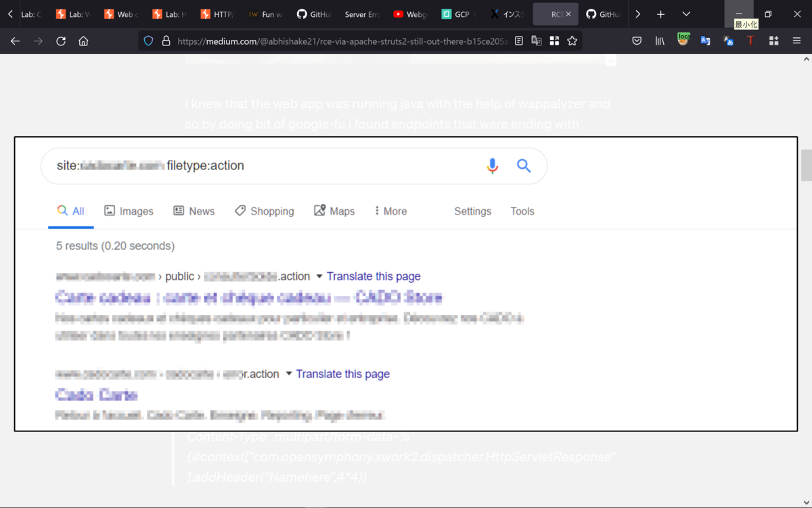Image resolution: width=812 pixels, height=508 pixels.
Task: Open the 'A あ' translation extension
Action: tap(728, 41)
